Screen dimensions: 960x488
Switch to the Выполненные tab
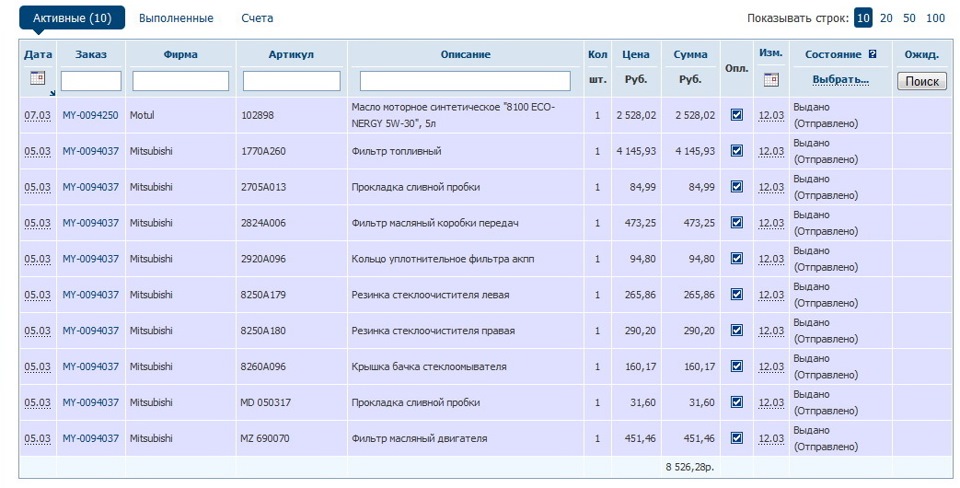pyautogui.click(x=176, y=18)
